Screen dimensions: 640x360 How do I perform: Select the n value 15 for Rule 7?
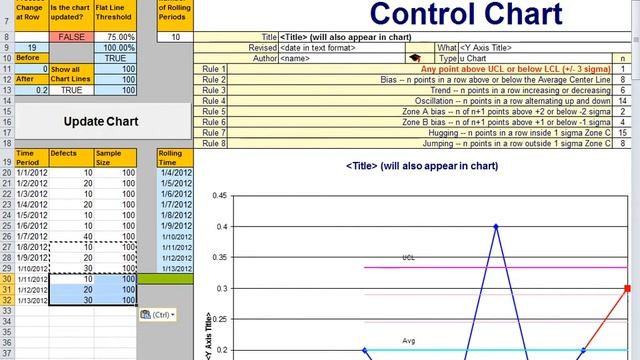622,133
